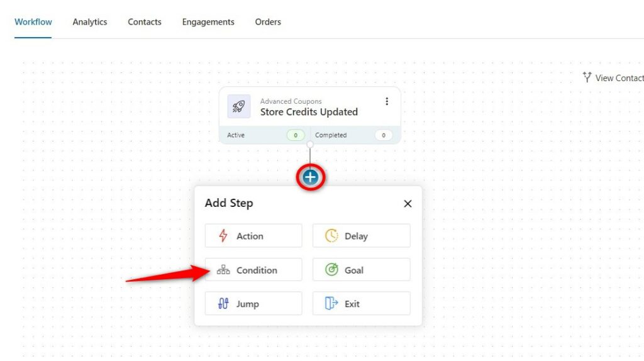The width and height of the screenshot is (644, 361).
Task: Click the plus add-step button
Action: (311, 177)
